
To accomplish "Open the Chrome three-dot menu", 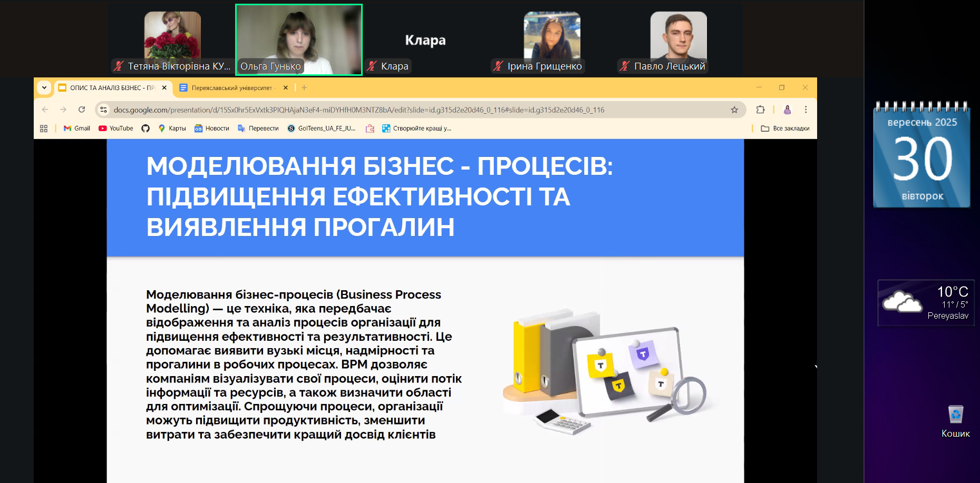I will (806, 110).
